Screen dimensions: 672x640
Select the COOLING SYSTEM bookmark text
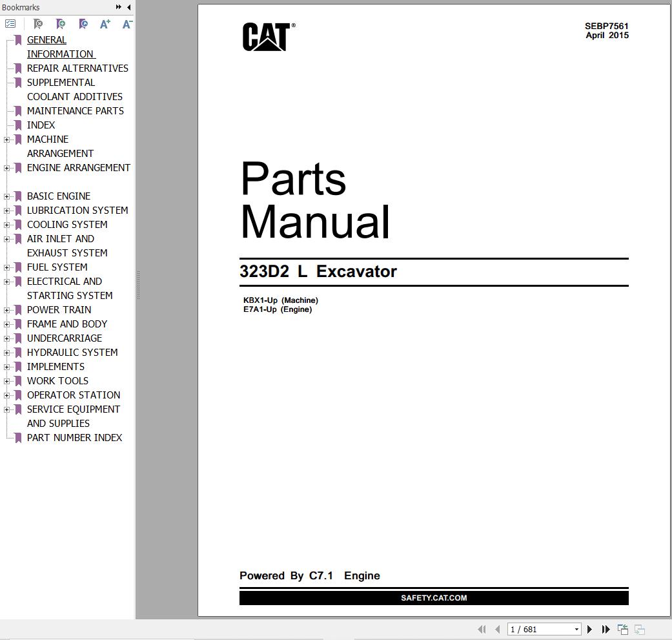[x=67, y=224]
